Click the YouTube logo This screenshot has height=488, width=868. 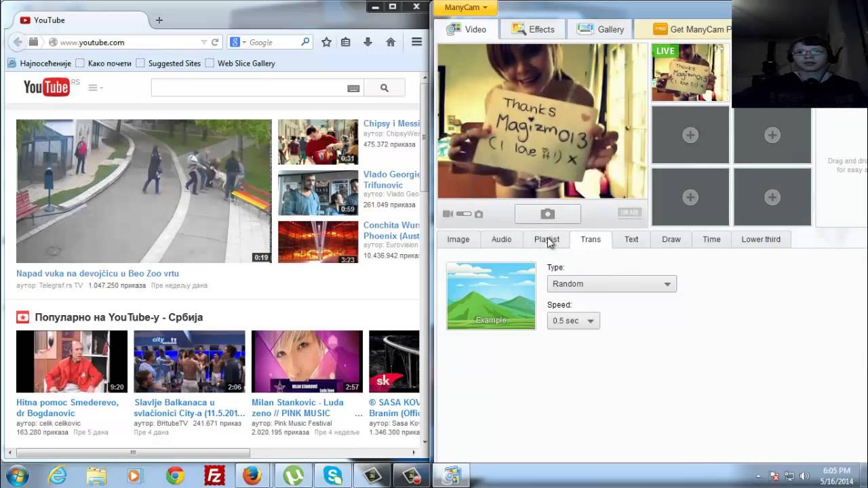(47, 87)
